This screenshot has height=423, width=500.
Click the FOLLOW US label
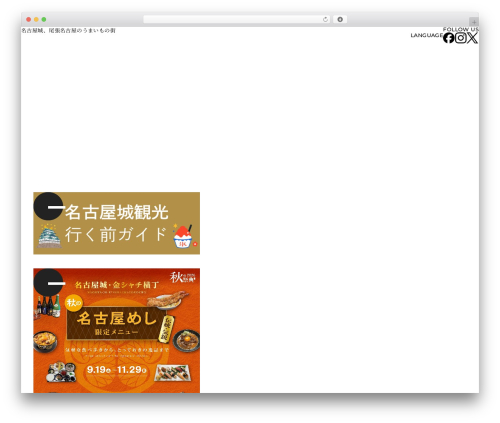[x=461, y=29]
